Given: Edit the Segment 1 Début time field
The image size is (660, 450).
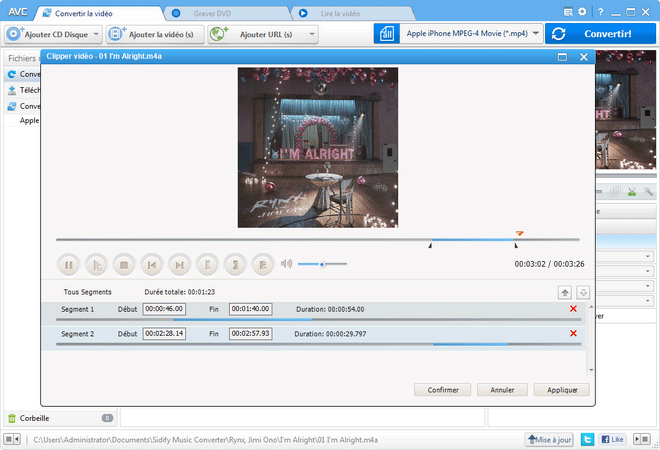Looking at the screenshot, I should [164, 309].
